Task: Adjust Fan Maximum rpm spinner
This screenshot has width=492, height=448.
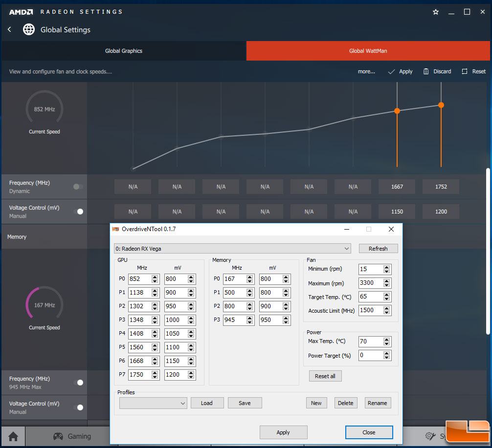Action: pos(386,283)
